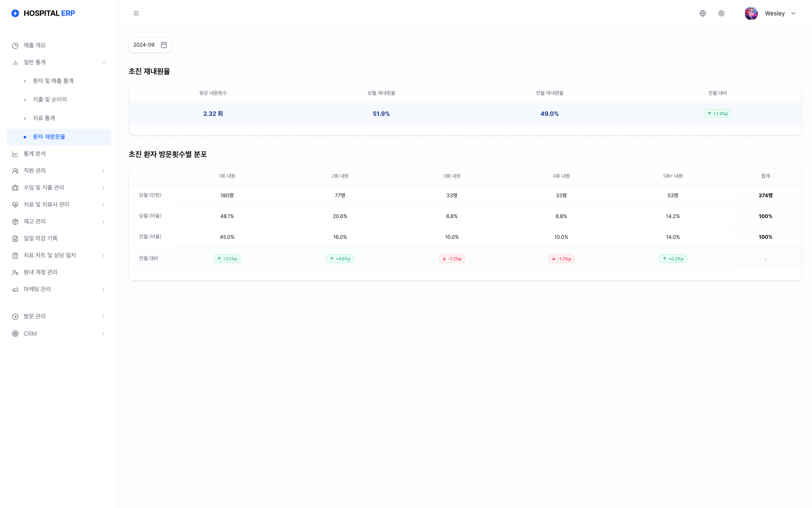Expand the 직원 관리 chevron
Viewport: 812px width, 508px height.
coord(104,171)
